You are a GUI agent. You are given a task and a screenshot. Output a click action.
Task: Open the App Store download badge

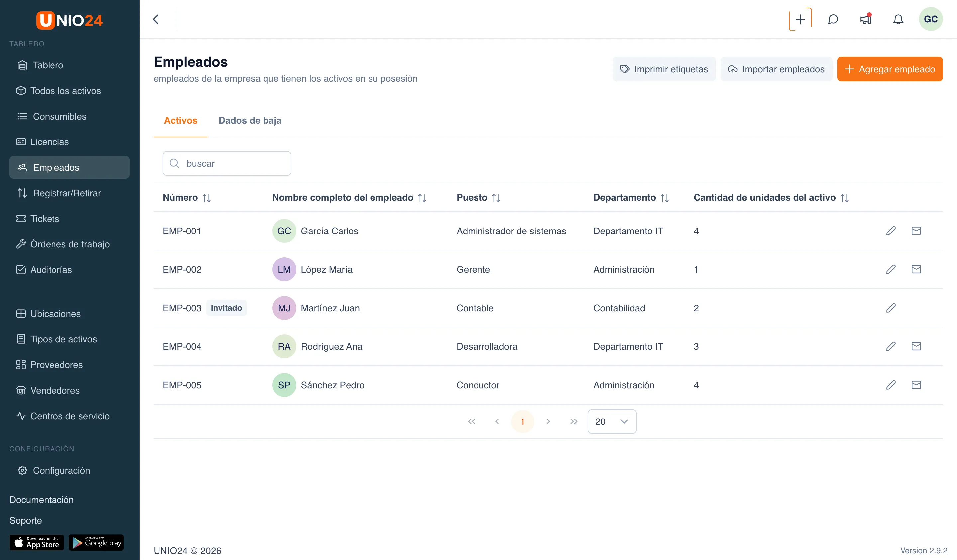pyautogui.click(x=37, y=542)
